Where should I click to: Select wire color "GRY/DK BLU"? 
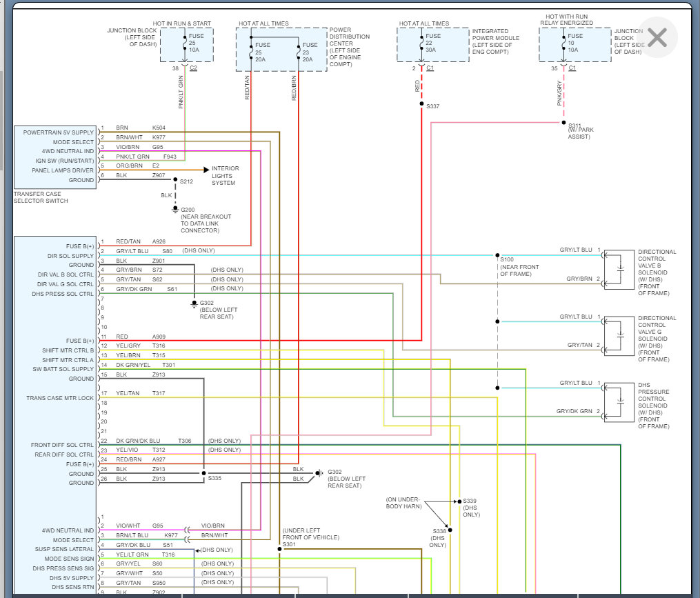point(133,545)
